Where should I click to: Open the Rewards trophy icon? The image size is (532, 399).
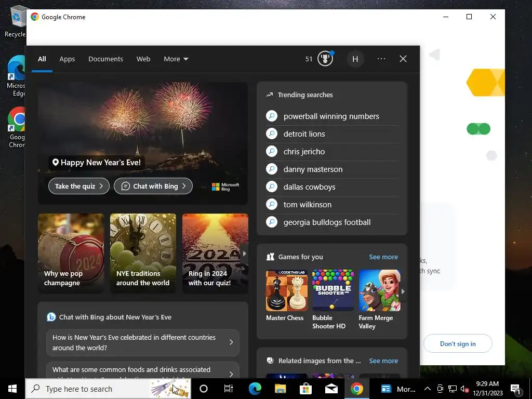click(x=325, y=59)
